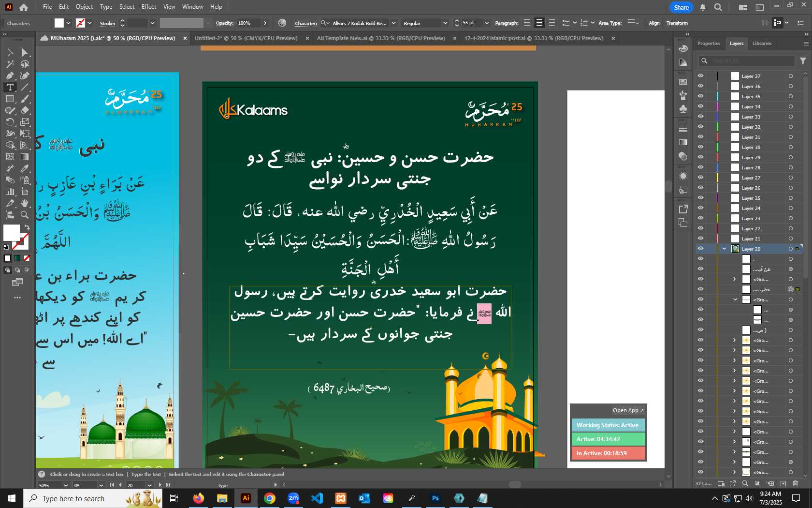The image size is (812, 508).
Task: Select the Direct Selection tool
Action: click(x=25, y=52)
